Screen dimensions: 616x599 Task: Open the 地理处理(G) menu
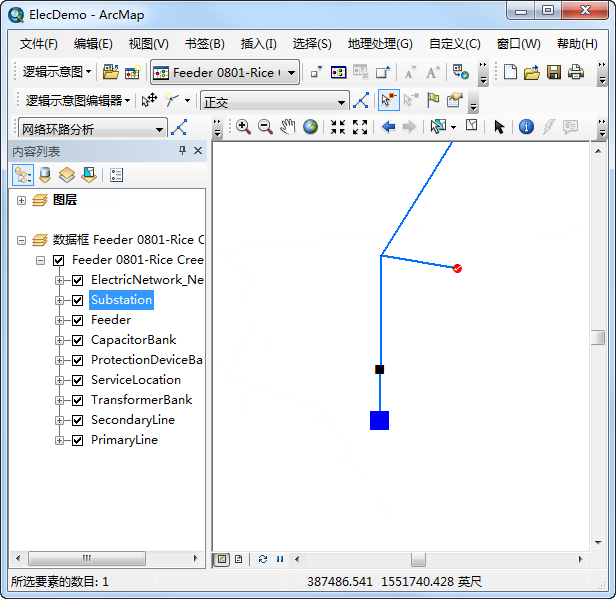(380, 44)
